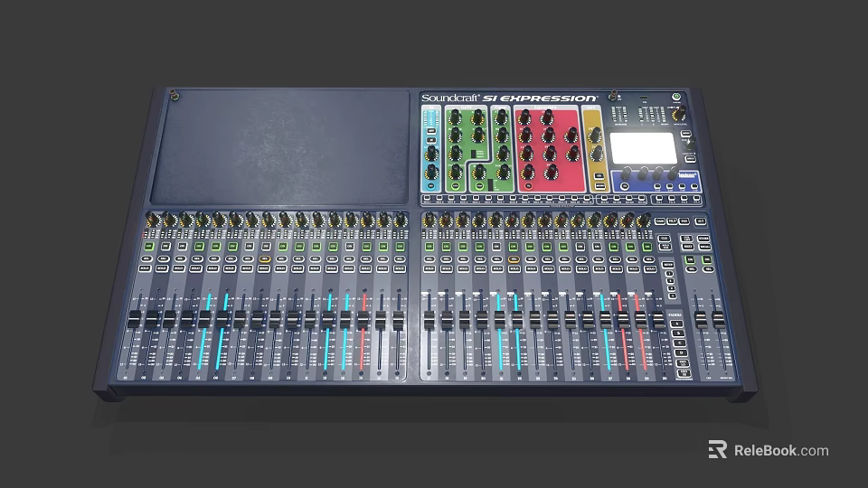The height and width of the screenshot is (488, 868).
Task: Click the GAIN button above the master section
Action: click(660, 221)
